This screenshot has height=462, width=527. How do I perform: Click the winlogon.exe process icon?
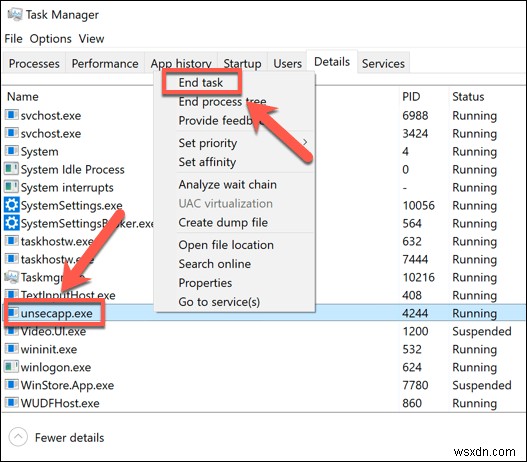[x=11, y=367]
